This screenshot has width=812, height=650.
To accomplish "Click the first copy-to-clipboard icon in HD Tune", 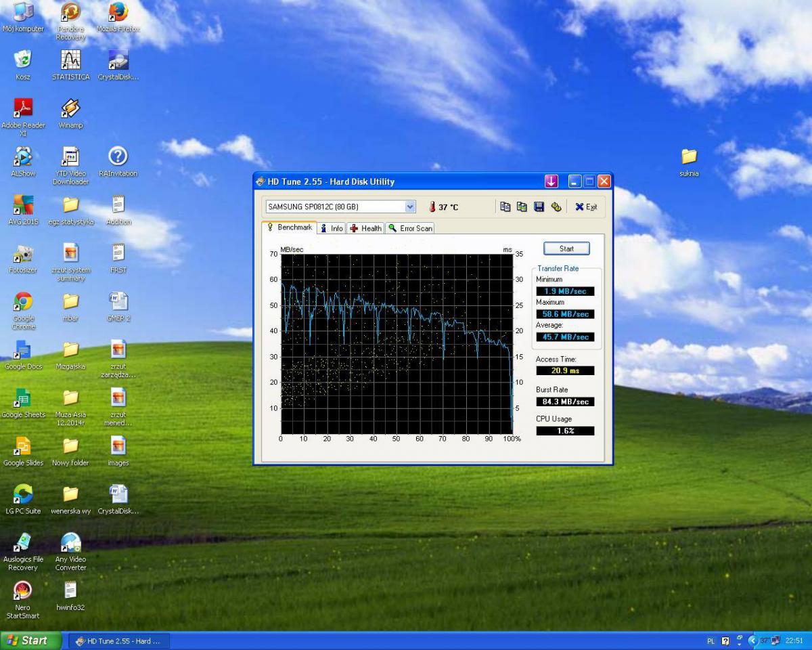I will point(505,207).
